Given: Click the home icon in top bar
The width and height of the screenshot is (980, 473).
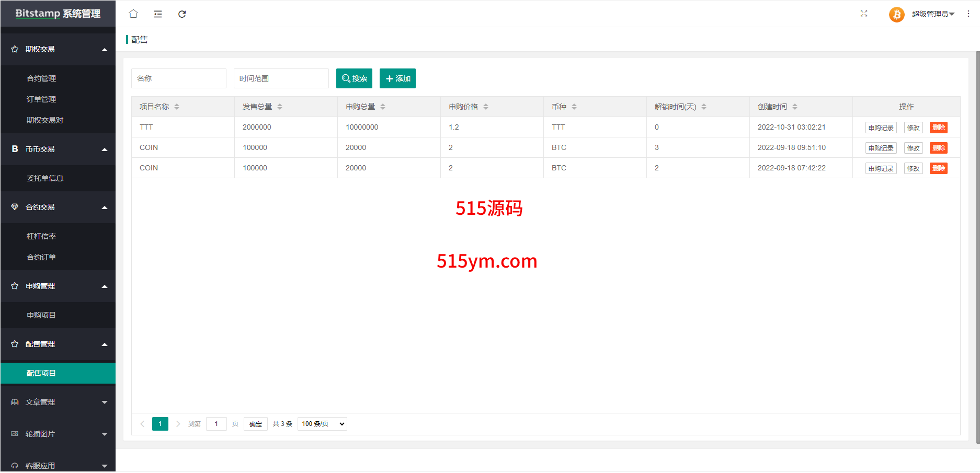Looking at the screenshot, I should (x=133, y=14).
